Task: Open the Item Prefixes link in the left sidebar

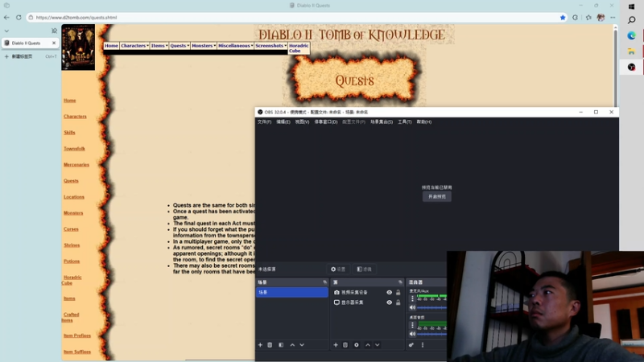Action: [x=77, y=335]
